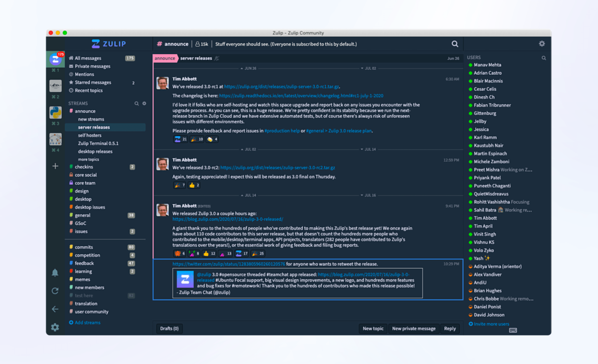Open the #production help stream link

[x=282, y=131]
